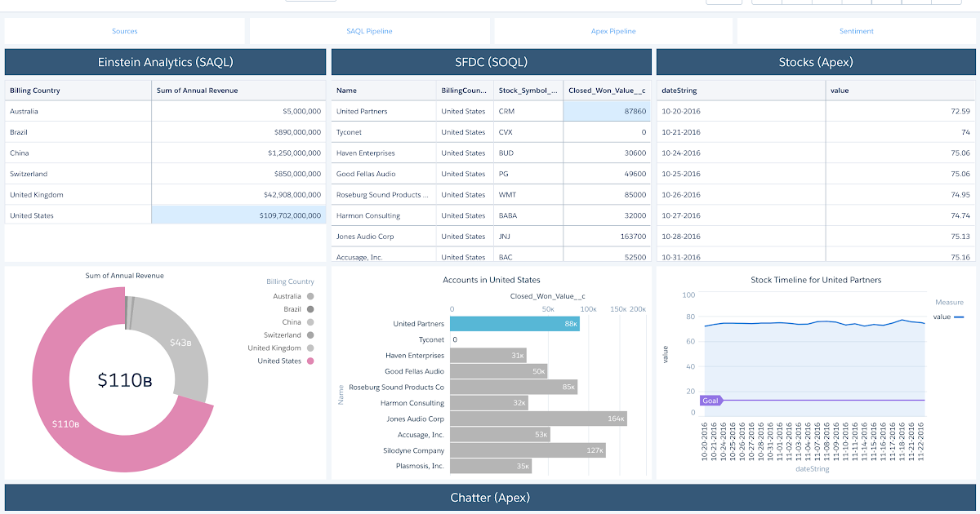Toggle Brazil in the donut legend
Image resolution: width=980 pixels, height=514 pixels.
click(298, 309)
